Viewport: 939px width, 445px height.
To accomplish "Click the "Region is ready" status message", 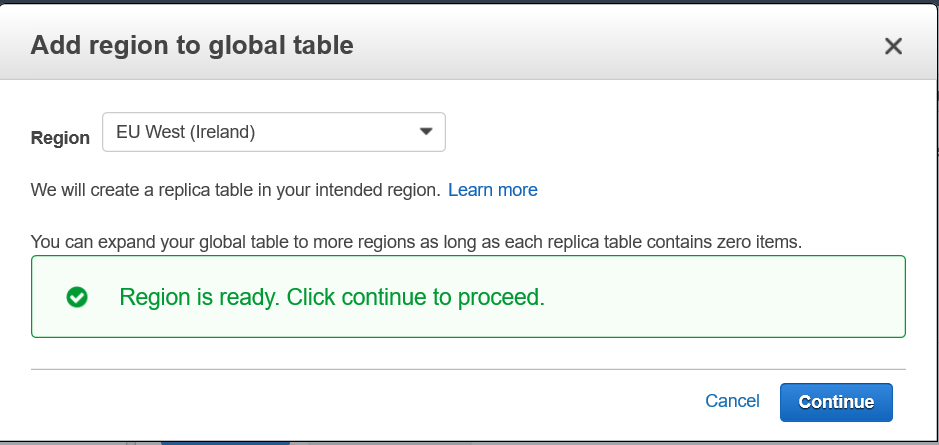I will tap(331, 297).
